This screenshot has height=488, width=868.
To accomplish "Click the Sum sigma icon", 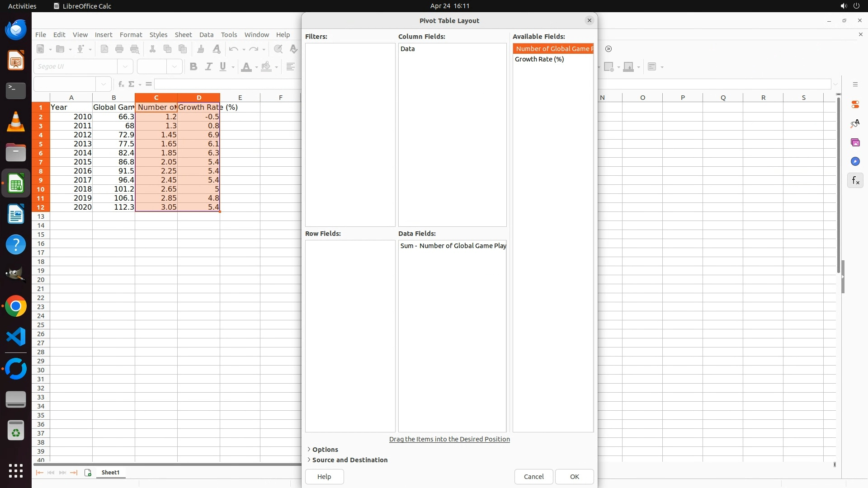I will [x=132, y=84].
